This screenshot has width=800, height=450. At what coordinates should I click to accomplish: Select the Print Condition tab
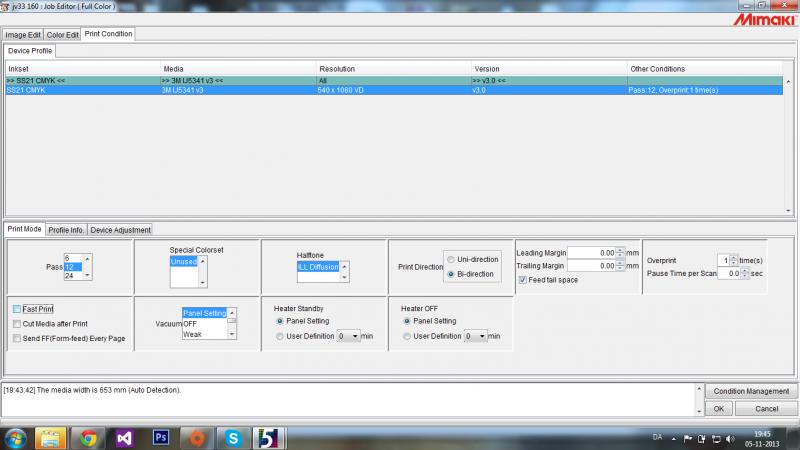108,34
